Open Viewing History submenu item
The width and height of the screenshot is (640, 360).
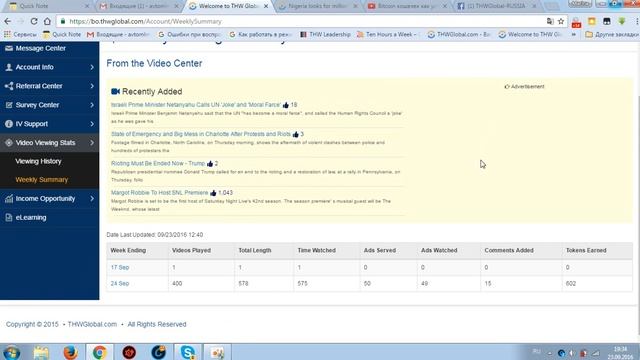coord(38,161)
